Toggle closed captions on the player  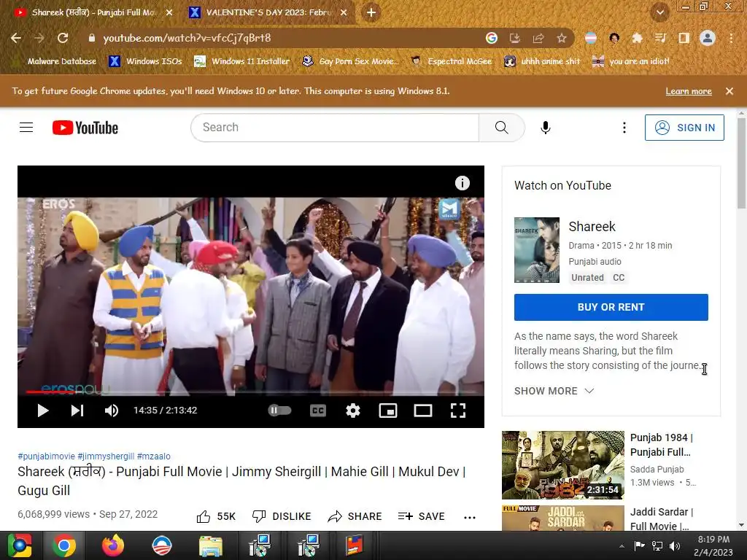pos(318,411)
